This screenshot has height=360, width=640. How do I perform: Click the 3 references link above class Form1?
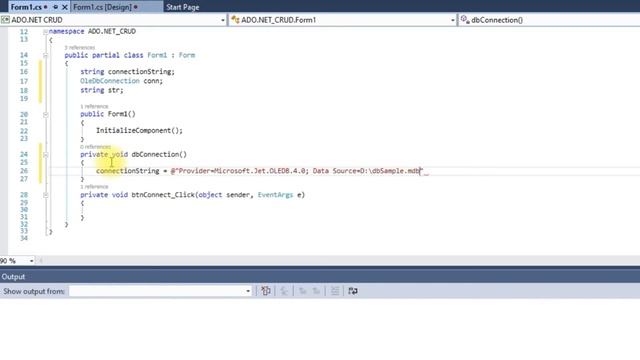click(x=80, y=48)
